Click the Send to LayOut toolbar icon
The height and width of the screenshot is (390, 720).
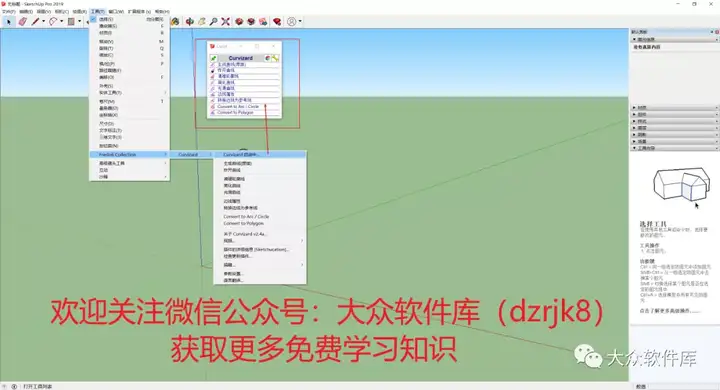263,22
